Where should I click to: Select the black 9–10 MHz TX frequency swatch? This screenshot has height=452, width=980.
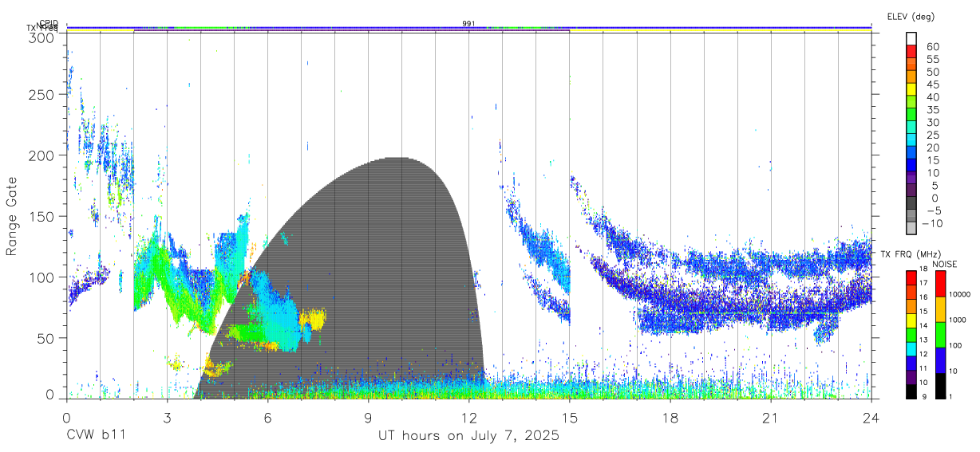[x=911, y=391]
